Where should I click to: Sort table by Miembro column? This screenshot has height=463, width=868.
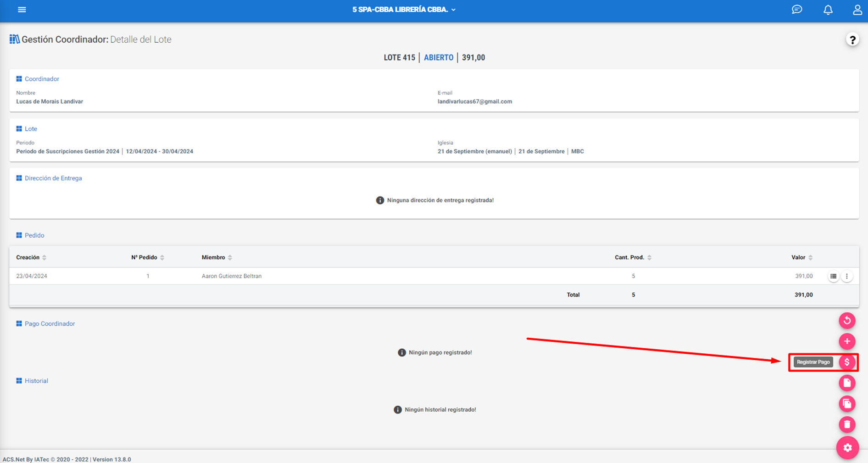(x=217, y=257)
